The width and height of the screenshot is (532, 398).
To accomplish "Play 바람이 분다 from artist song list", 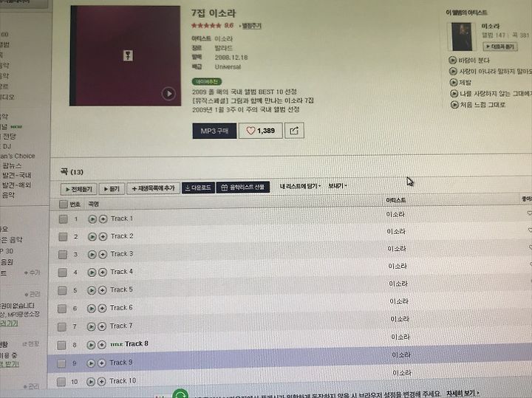I will click(x=452, y=61).
